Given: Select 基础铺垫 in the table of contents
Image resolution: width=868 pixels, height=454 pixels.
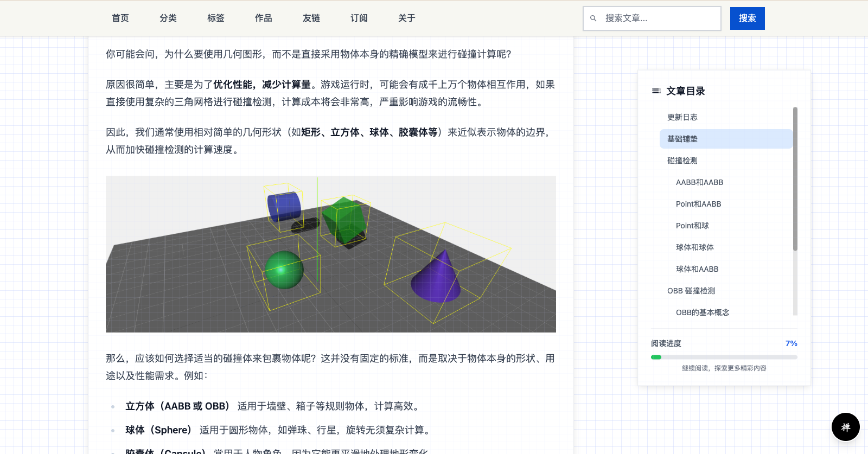Looking at the screenshot, I should 682,139.
